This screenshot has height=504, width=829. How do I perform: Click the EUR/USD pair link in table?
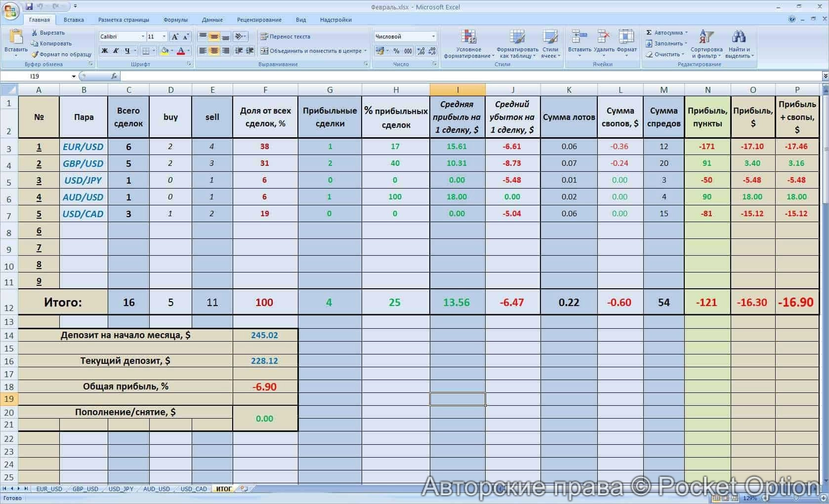[83, 147]
